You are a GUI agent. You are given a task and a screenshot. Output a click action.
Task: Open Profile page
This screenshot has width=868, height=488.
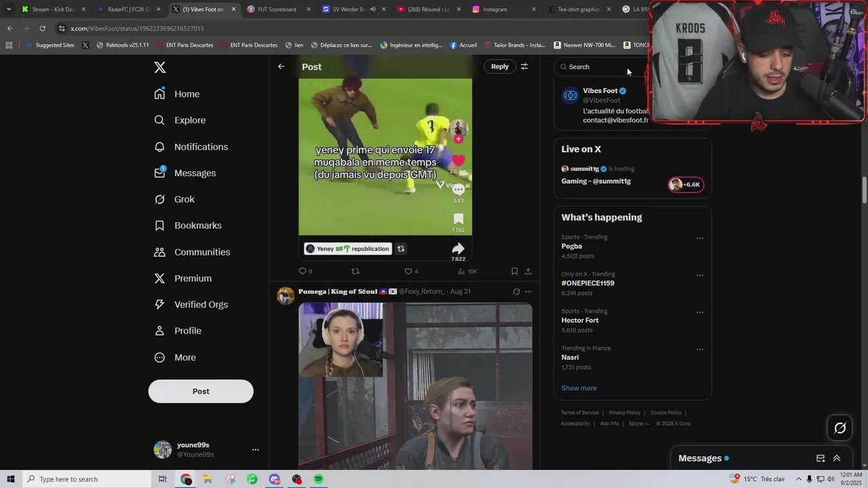[178, 331]
